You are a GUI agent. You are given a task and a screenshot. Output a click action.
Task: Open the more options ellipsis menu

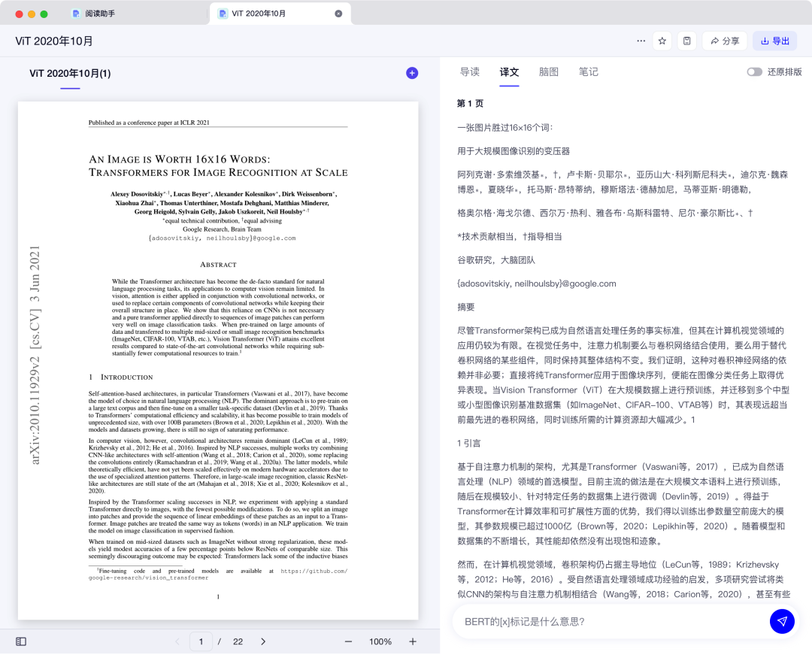pos(641,41)
